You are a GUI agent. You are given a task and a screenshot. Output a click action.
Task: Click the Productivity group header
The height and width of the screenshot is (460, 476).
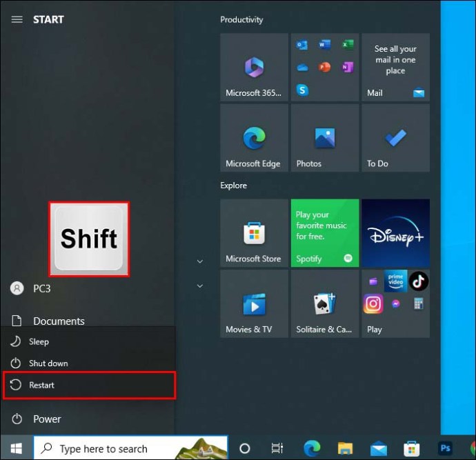tap(241, 20)
